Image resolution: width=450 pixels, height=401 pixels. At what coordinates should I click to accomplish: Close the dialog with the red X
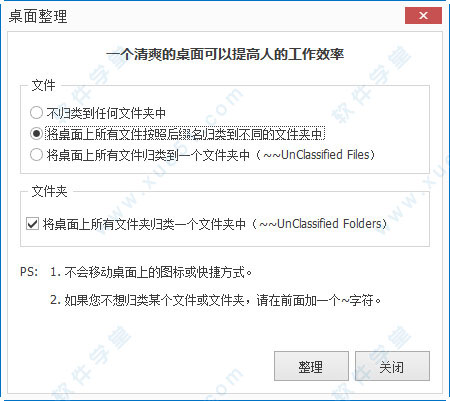423,16
